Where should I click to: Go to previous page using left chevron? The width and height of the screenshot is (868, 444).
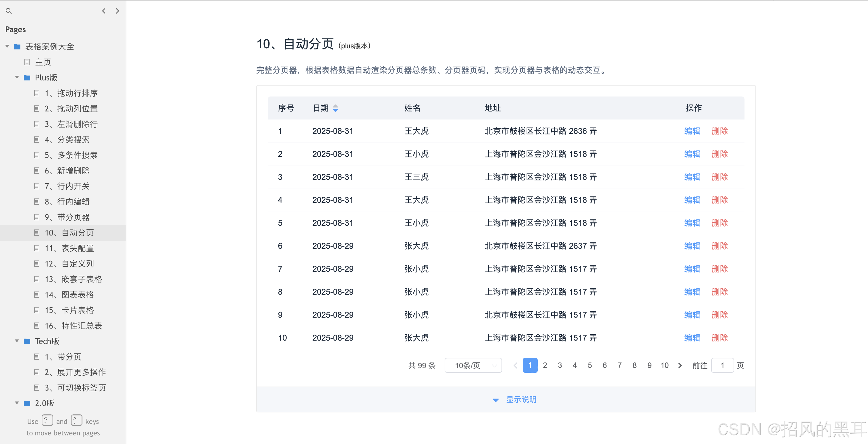(104, 11)
